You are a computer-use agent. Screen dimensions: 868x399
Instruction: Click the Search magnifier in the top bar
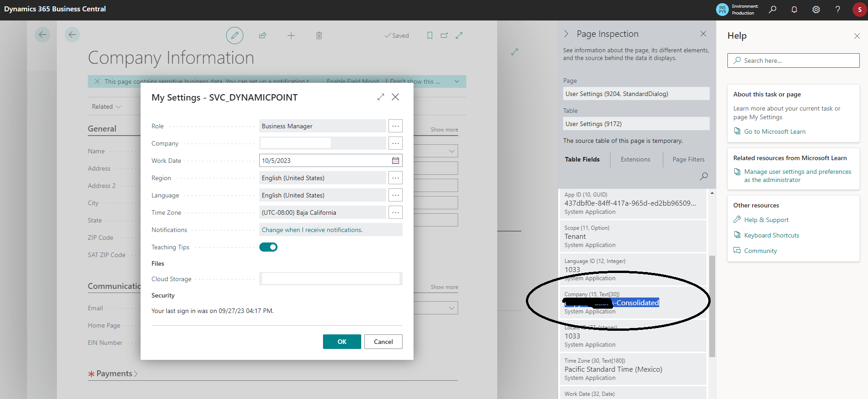coord(772,9)
